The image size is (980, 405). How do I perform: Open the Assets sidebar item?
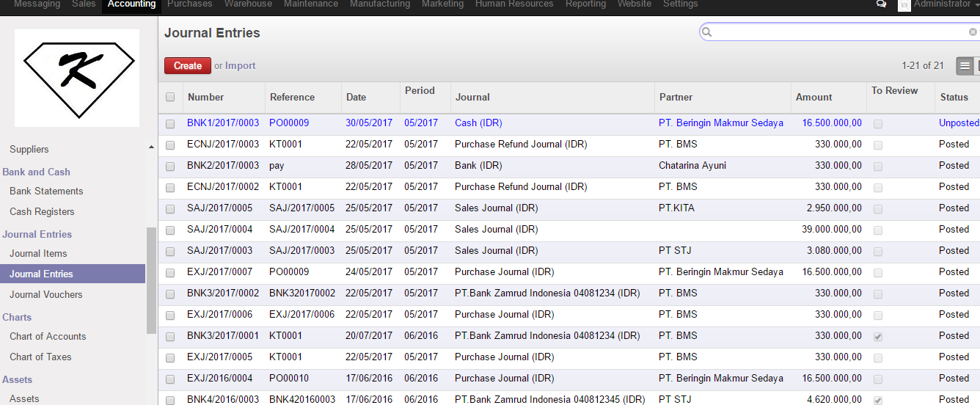24,398
